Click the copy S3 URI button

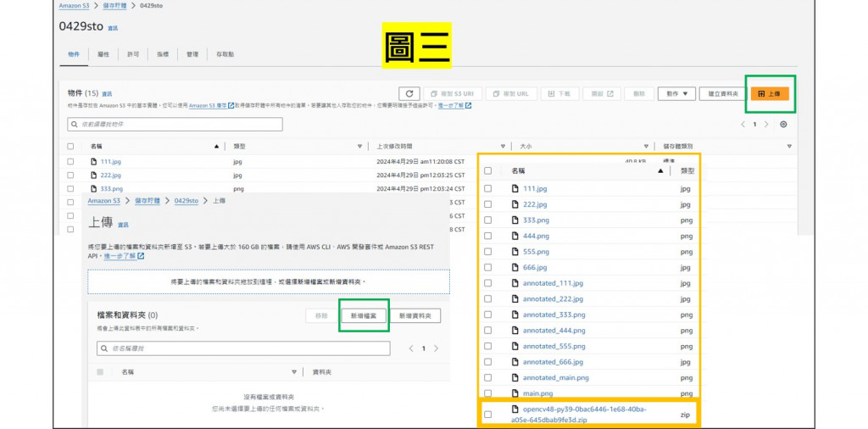tap(453, 93)
